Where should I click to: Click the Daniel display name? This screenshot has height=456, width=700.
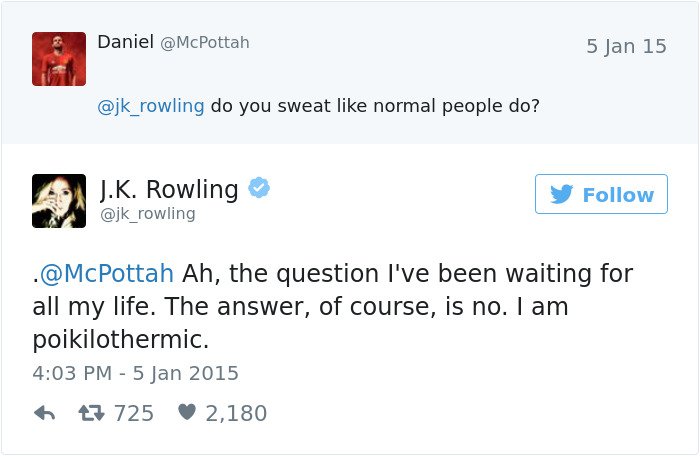[x=125, y=42]
